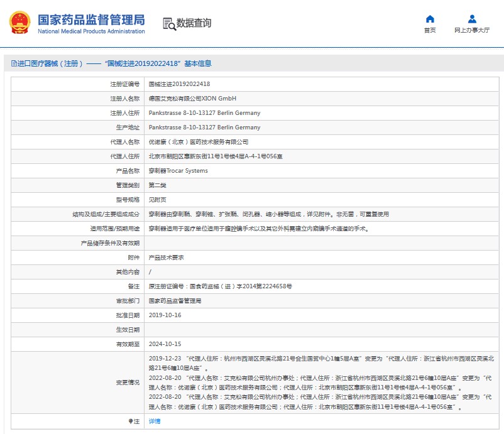The width and height of the screenshot is (504, 434).
Task: Click the 2019-12-23 change record entry
Action: coord(321,363)
